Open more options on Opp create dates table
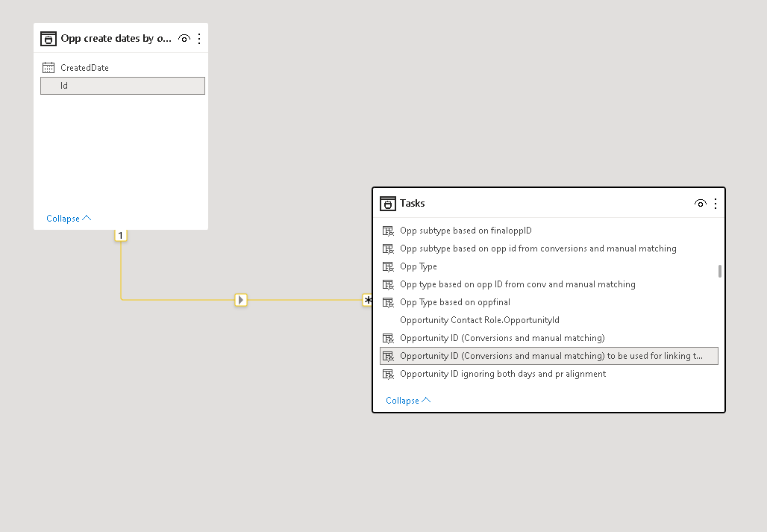 point(199,39)
